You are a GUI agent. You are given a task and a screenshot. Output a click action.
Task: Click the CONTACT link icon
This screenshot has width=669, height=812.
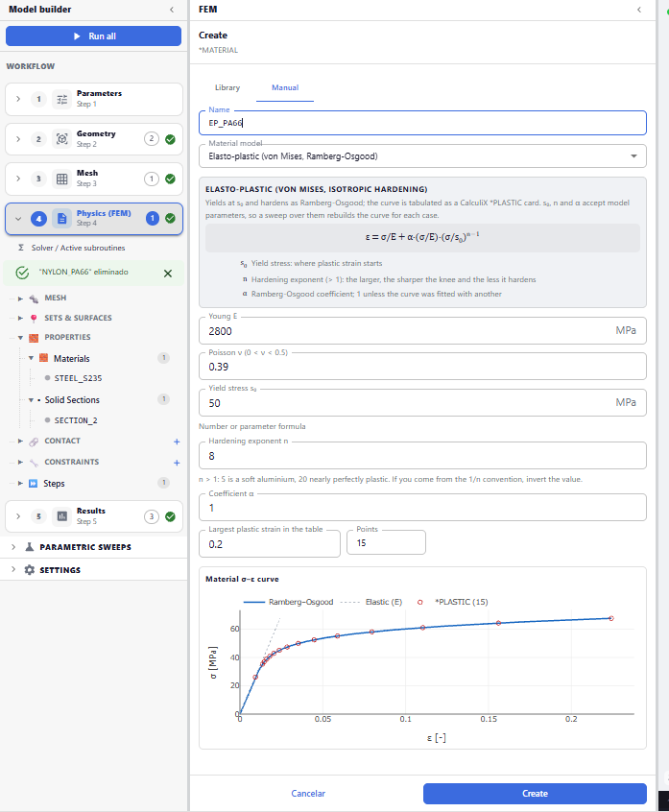point(34,442)
